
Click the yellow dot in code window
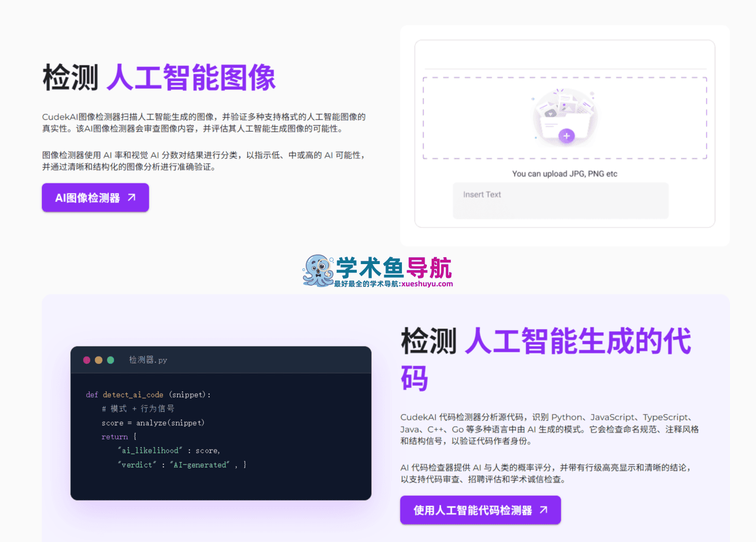coord(99,360)
